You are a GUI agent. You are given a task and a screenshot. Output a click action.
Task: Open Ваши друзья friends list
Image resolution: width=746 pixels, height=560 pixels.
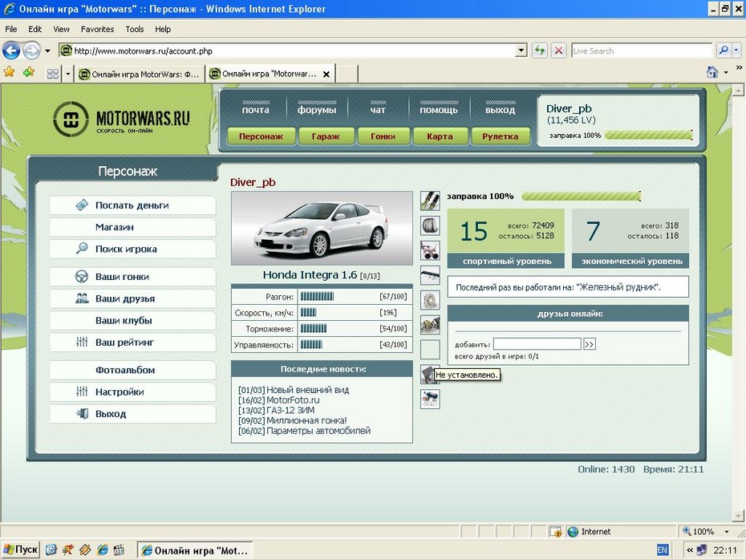[x=132, y=298]
